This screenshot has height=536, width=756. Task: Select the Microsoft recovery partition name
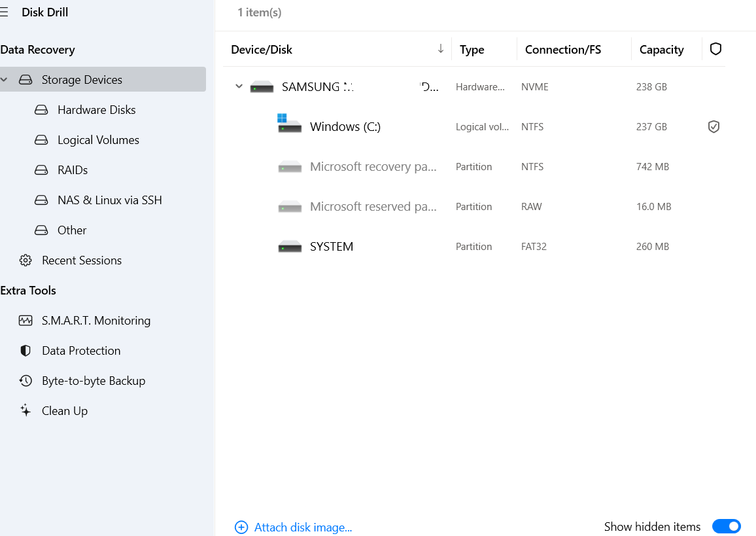[x=373, y=167]
